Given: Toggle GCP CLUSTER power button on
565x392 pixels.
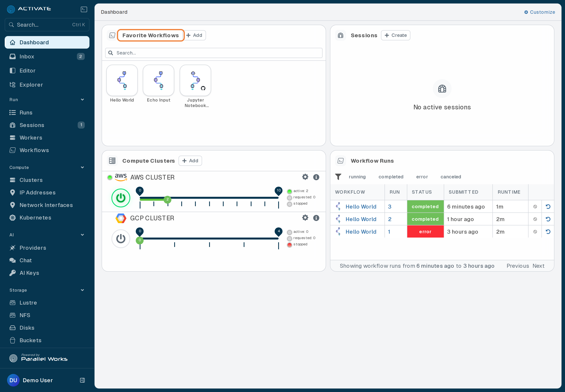Looking at the screenshot, I should (121, 239).
